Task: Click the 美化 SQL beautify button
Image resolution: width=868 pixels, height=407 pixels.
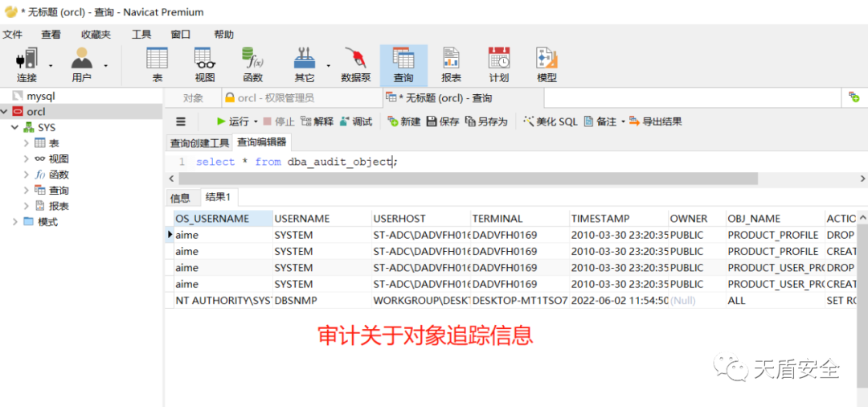Action: tap(551, 121)
